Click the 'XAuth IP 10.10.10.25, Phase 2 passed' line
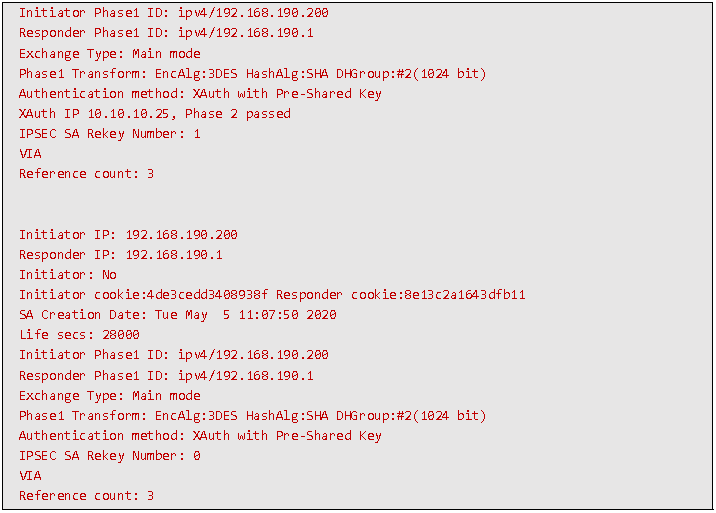The width and height of the screenshot is (716, 513). pos(155,114)
